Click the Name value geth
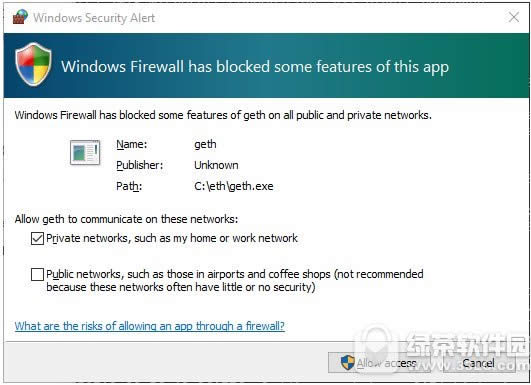The image size is (531, 385). (205, 145)
